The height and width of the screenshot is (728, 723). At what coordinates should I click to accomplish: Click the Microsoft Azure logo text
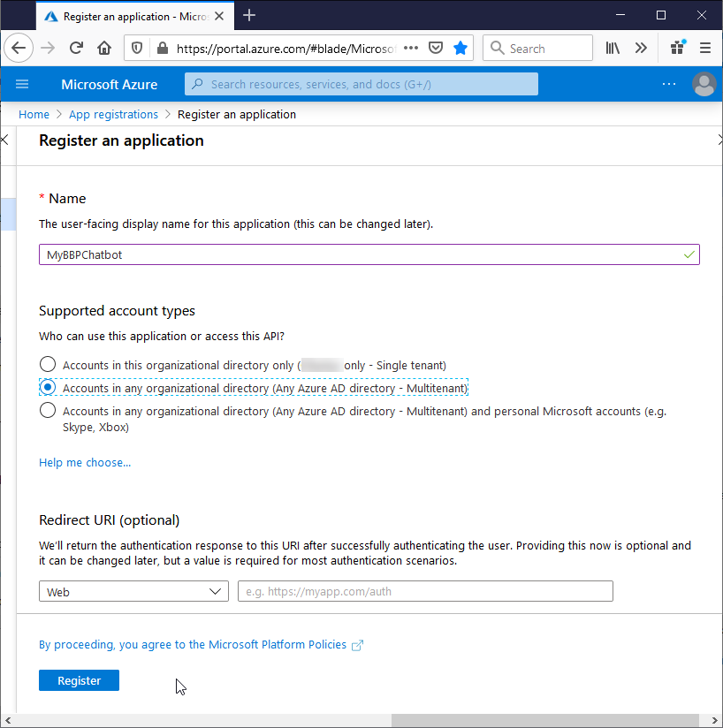[109, 85]
